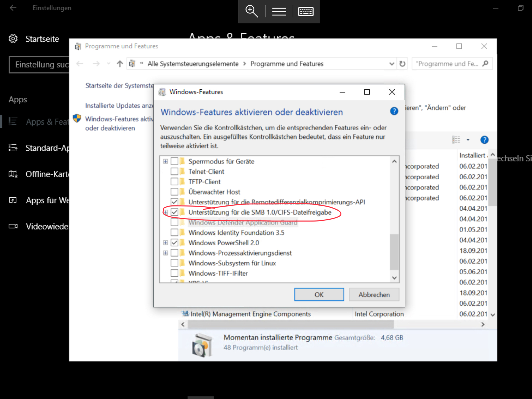Screen dimensions: 532x399
Task: Click the view layout icon in programs list toolbar
Action: click(x=456, y=140)
